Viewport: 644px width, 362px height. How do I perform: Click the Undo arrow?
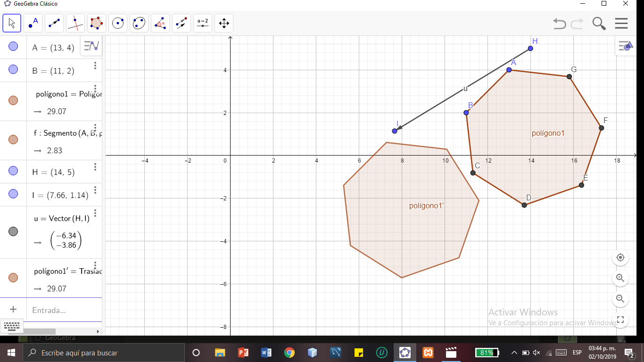pos(559,23)
